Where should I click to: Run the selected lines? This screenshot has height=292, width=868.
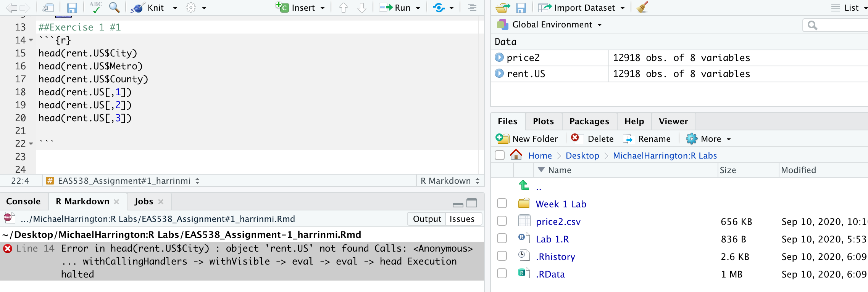[395, 8]
